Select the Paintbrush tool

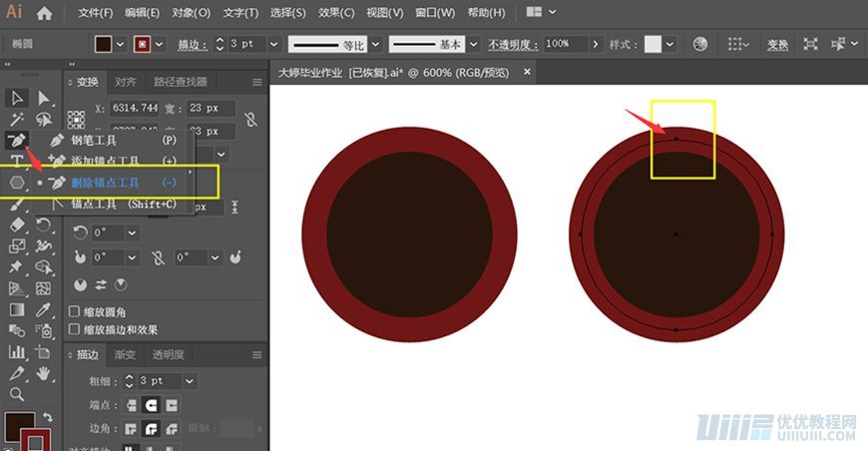(x=17, y=205)
